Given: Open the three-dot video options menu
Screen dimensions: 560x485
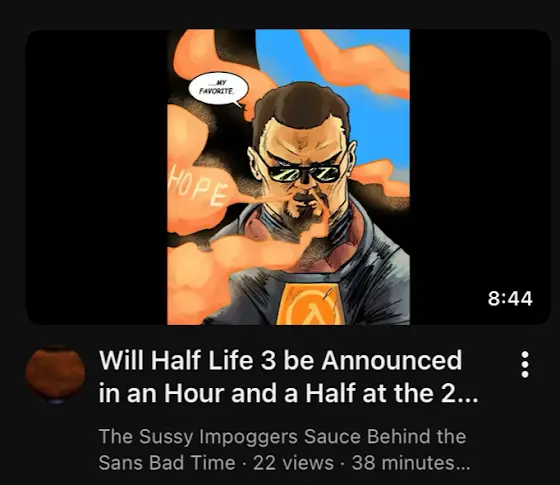Looking at the screenshot, I should pos(525,364).
